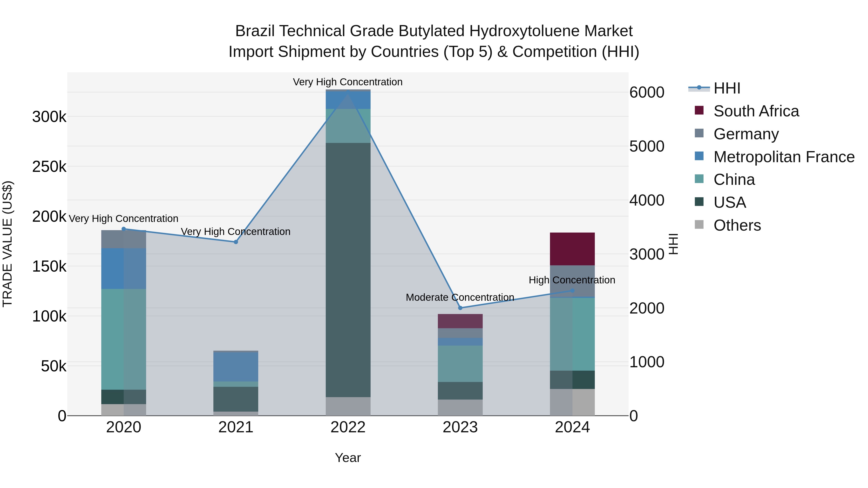Toggle Metropolitan France legend entry
Screen dimensions: 868x488
(774, 157)
